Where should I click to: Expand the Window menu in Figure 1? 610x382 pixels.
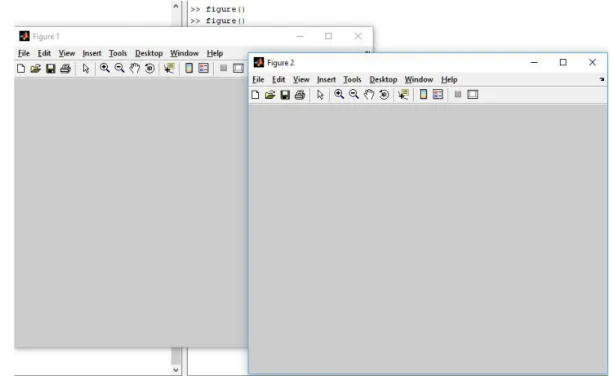point(184,53)
